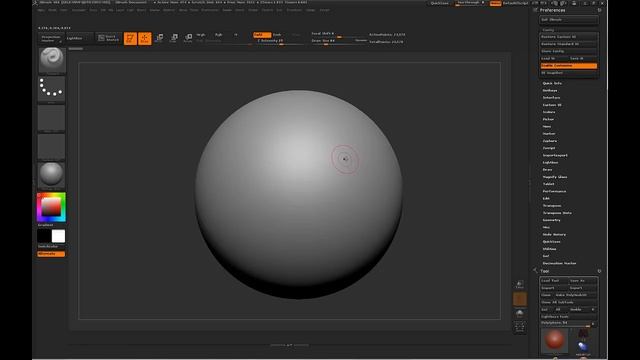Click QuickSave in the title bar
The image size is (640, 360).
[440, 3]
